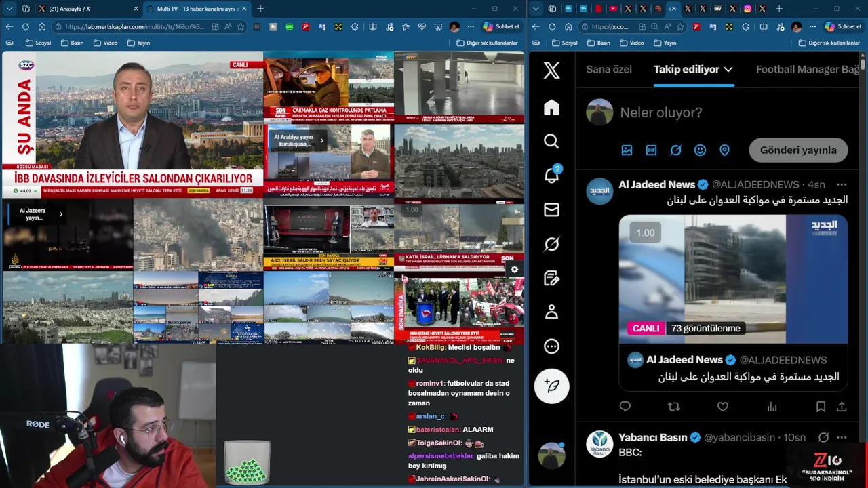Switch to Football Manager list tab

click(x=807, y=69)
